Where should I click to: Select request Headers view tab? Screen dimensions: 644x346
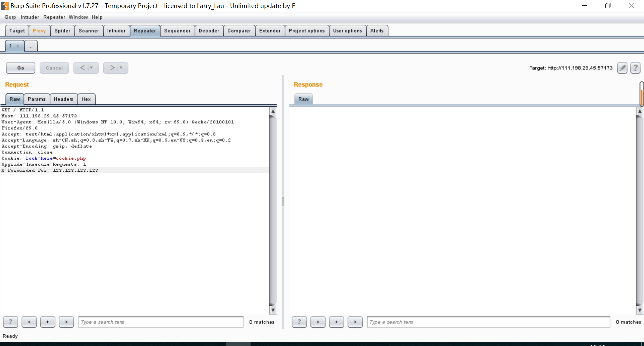point(63,99)
